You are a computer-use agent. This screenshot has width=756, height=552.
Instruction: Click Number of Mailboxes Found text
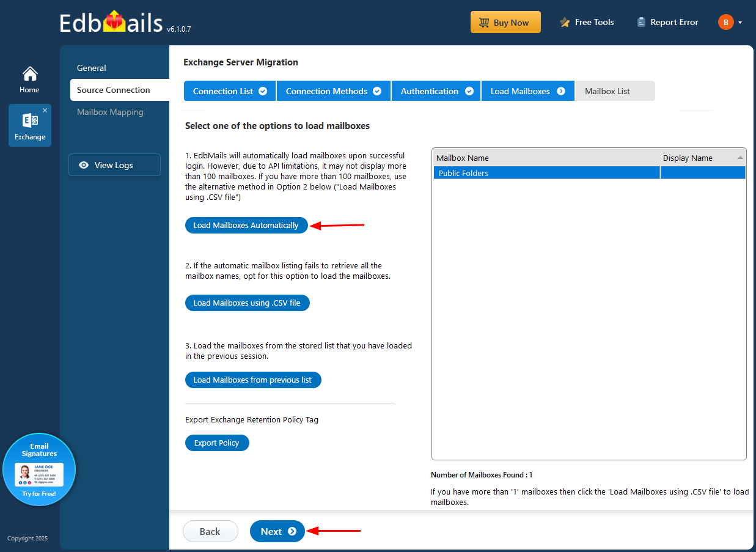click(482, 475)
